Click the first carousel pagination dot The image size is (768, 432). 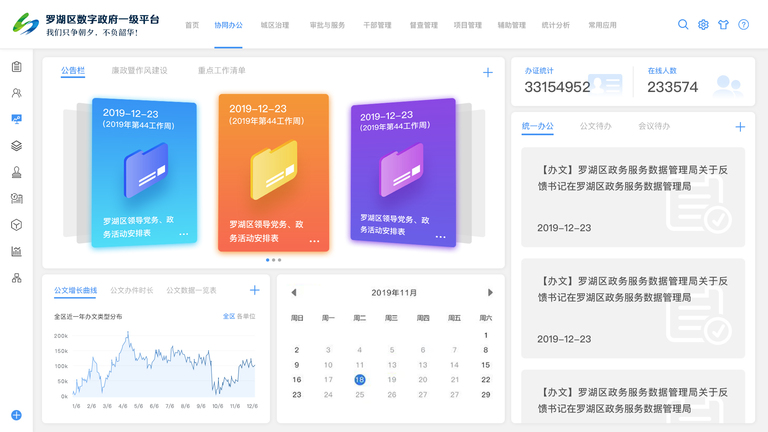[x=267, y=260]
